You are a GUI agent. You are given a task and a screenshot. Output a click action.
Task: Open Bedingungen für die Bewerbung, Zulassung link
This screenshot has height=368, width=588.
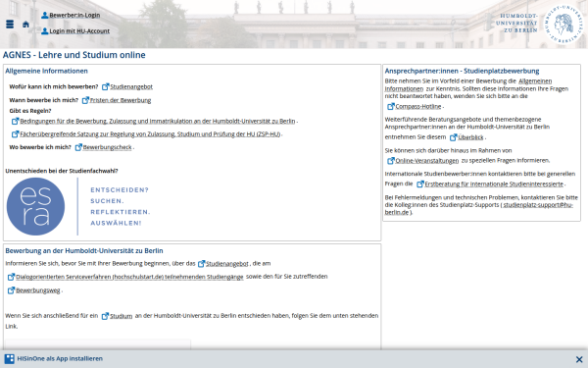pyautogui.click(x=158, y=121)
